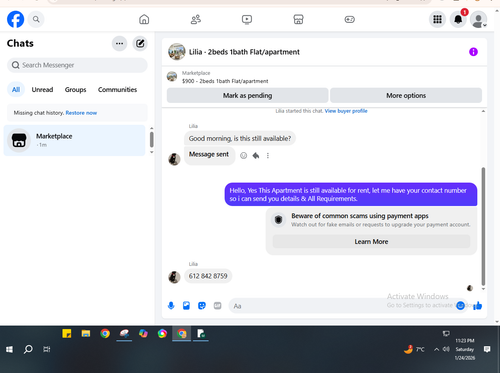Open the Friends icon in top bar

[x=196, y=19]
